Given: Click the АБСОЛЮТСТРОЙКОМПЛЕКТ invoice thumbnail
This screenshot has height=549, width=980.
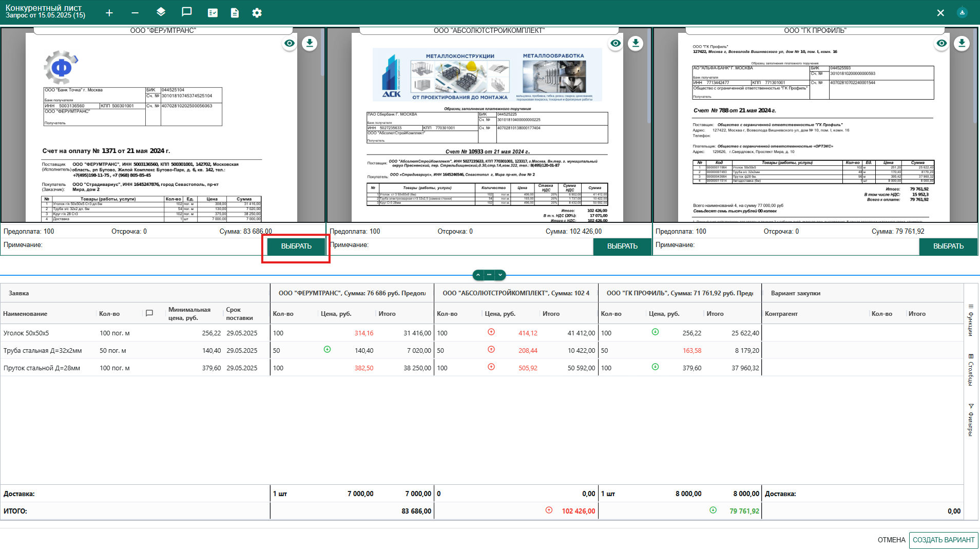Looking at the screenshot, I should (487, 127).
